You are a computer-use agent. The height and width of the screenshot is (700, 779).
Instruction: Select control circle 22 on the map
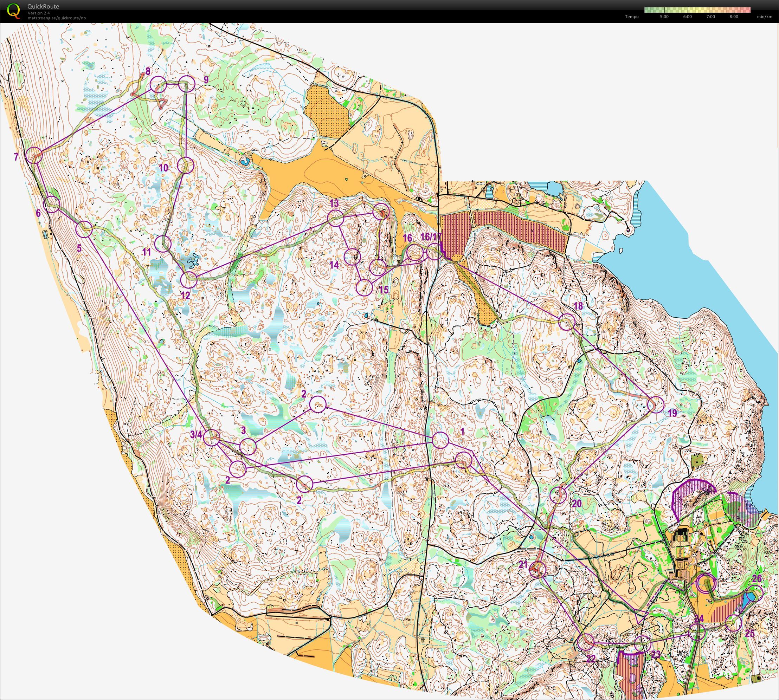(586, 642)
